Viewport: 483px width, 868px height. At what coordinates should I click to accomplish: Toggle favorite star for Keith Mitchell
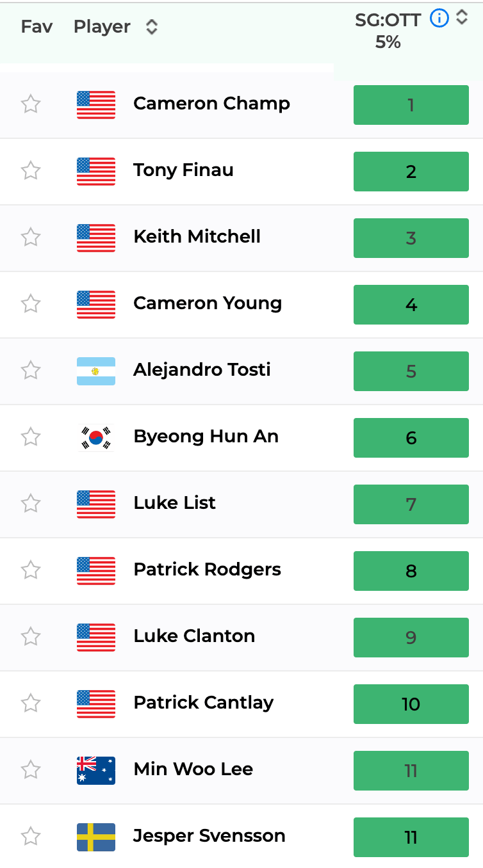click(31, 237)
